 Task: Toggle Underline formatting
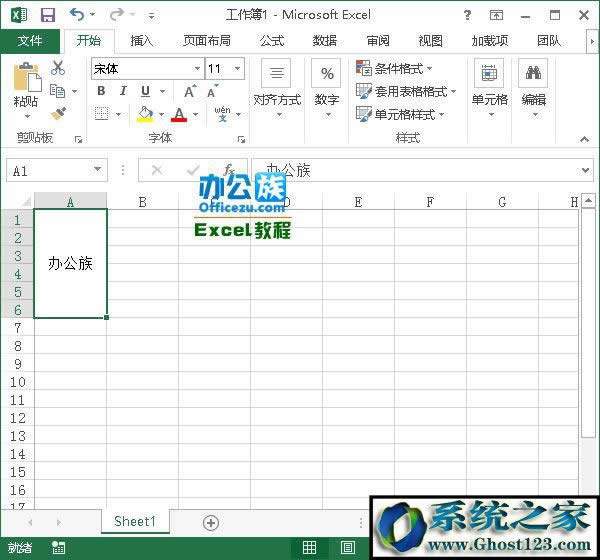146,91
